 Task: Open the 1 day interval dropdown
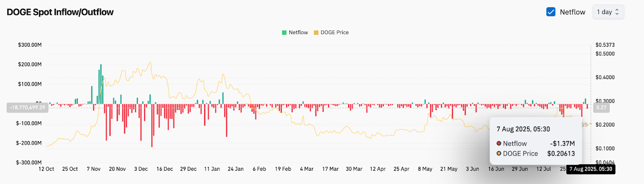coord(608,12)
